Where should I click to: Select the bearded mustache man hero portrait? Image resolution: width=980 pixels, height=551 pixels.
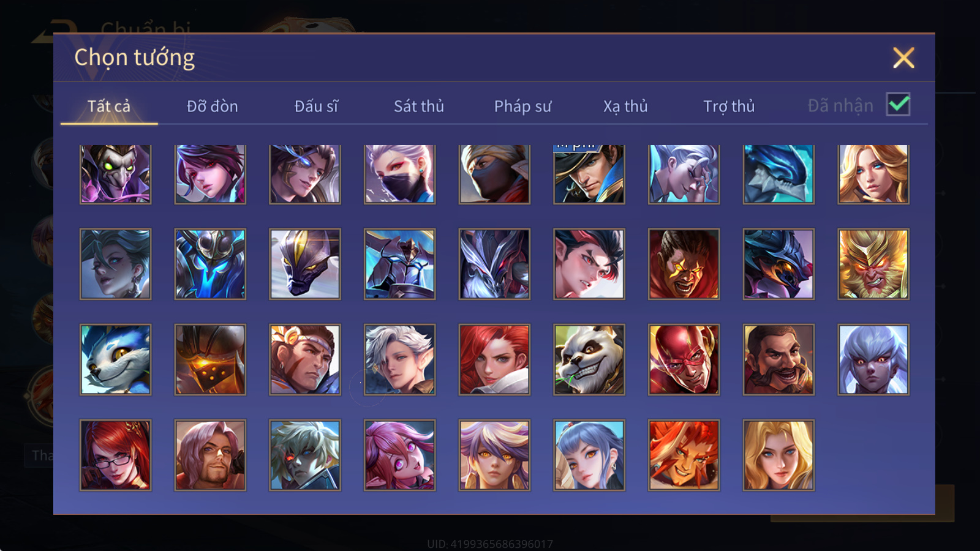tap(778, 359)
